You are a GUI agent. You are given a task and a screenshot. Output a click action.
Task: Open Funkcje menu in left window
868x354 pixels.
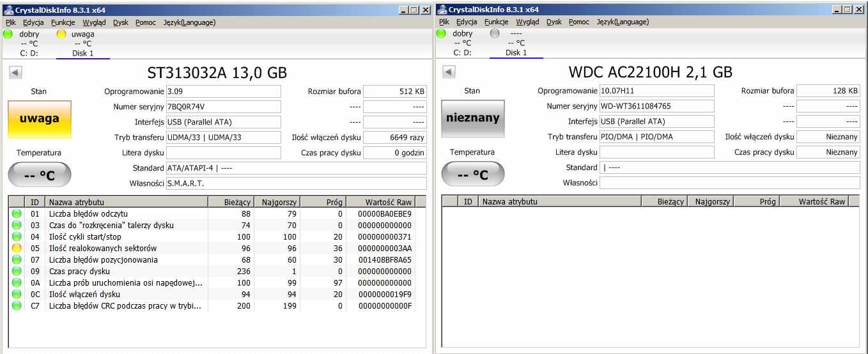pos(63,22)
